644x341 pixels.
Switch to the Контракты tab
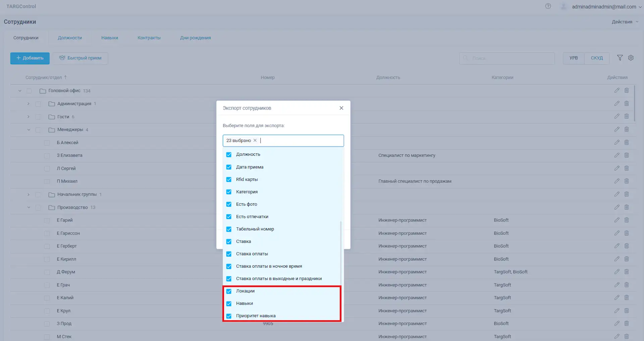click(x=149, y=38)
